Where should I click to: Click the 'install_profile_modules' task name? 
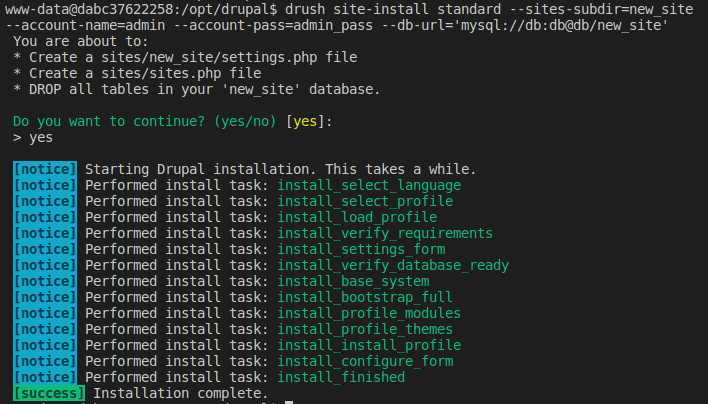369,313
